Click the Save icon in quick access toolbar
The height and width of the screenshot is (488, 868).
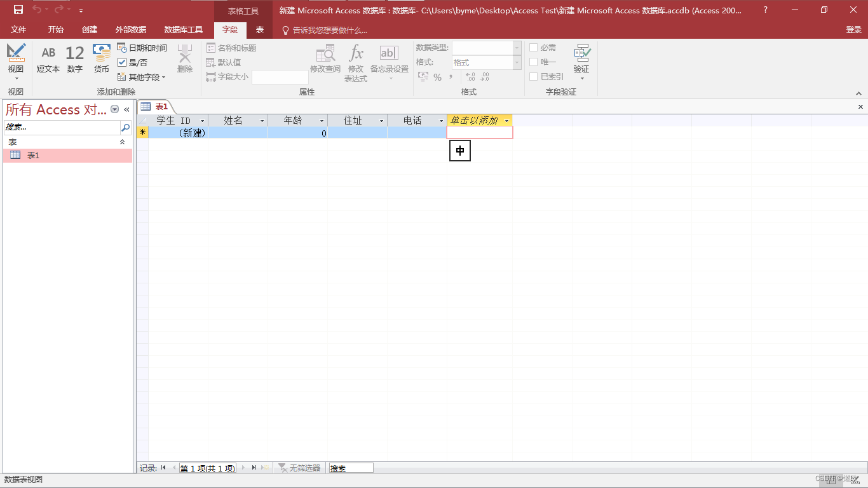point(18,10)
